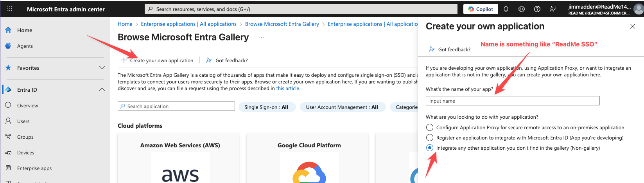The height and width of the screenshot is (183, 644).
Task: Click the Enterprise apps grid icon
Action: click(8, 168)
